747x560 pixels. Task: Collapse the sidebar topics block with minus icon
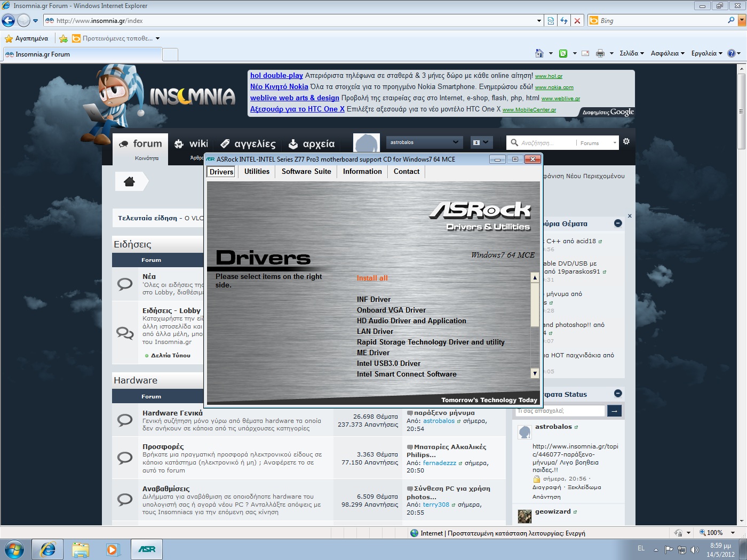coord(618,223)
